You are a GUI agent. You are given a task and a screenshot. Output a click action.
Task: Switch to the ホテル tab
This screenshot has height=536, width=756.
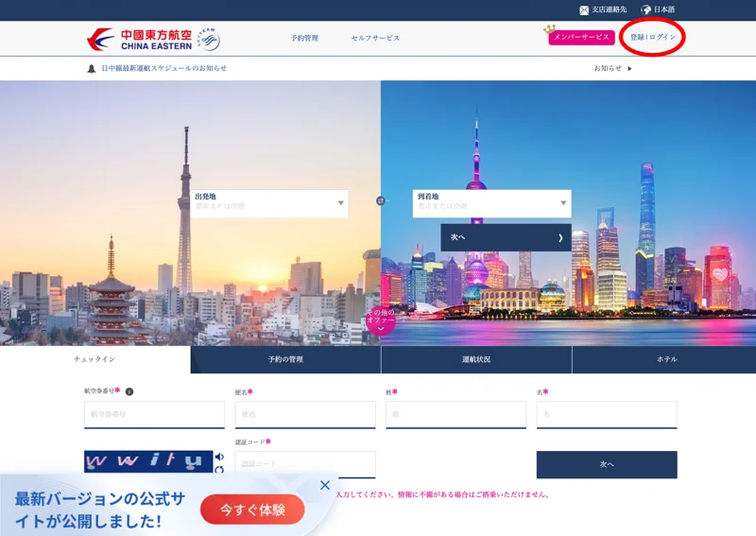[664, 359]
